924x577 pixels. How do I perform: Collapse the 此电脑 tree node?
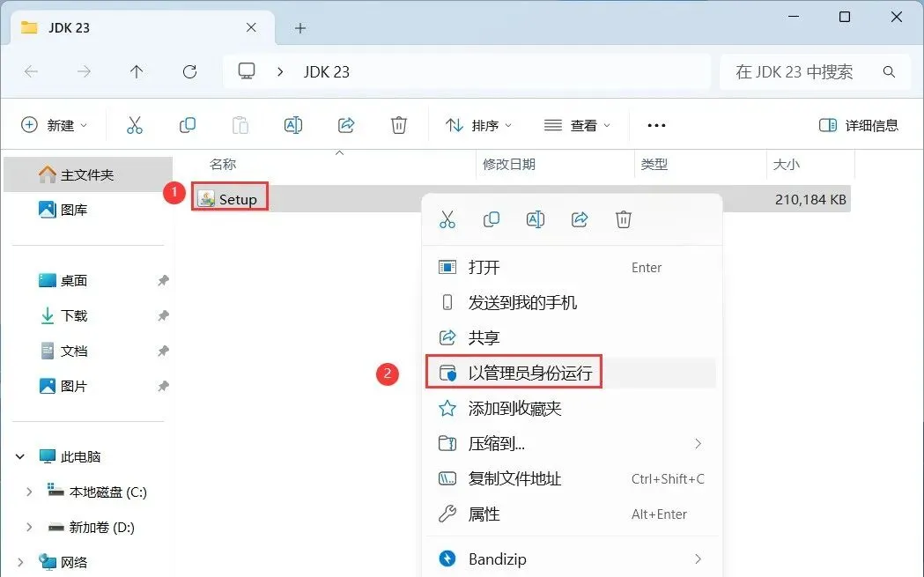click(x=20, y=457)
